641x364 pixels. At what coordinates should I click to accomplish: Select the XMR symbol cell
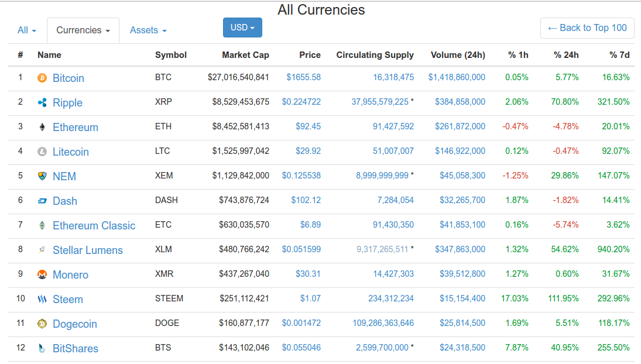(x=164, y=274)
